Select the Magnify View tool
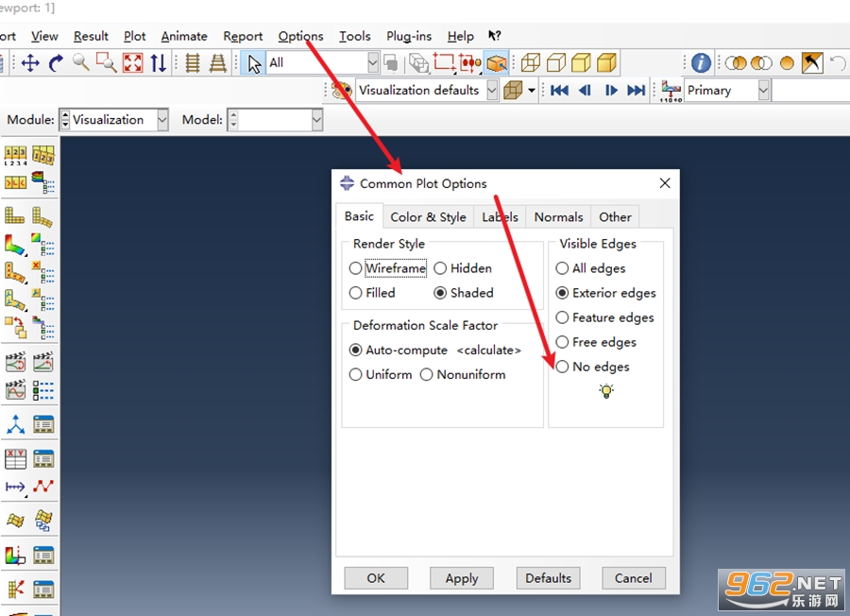850x616 pixels. (81, 62)
